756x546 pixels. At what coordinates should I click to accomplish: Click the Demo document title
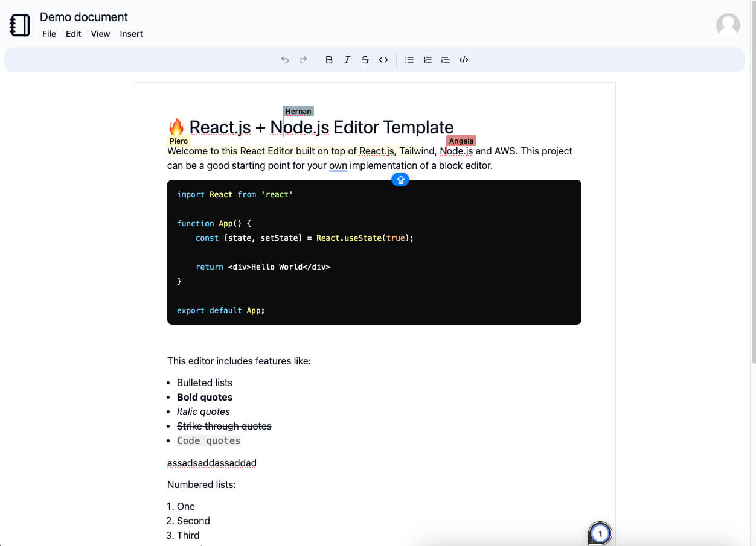coord(84,17)
